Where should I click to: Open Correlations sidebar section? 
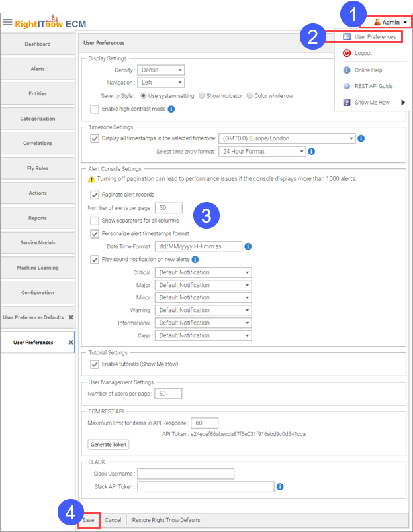click(x=38, y=143)
